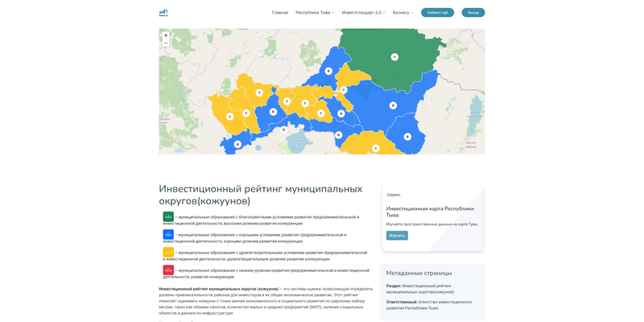Open the Инвестиционная карта Республики Тыва title
The width and height of the screenshot is (644, 322).
[x=429, y=212]
